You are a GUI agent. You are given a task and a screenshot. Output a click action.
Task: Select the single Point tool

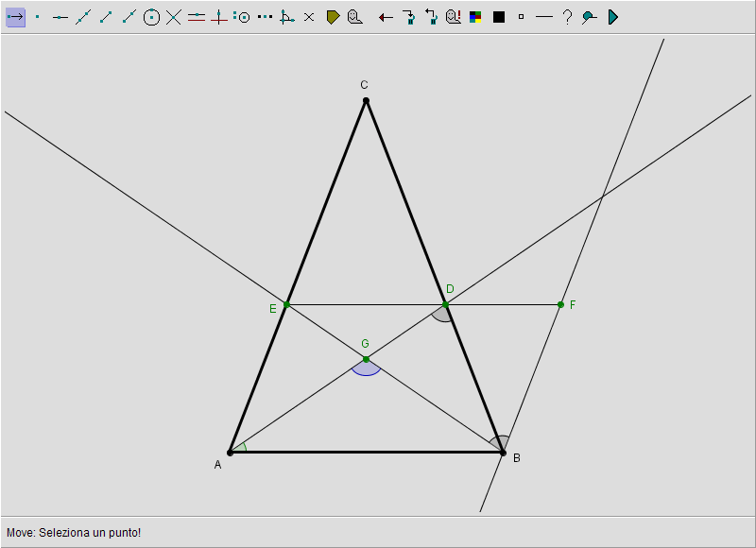click(38, 17)
